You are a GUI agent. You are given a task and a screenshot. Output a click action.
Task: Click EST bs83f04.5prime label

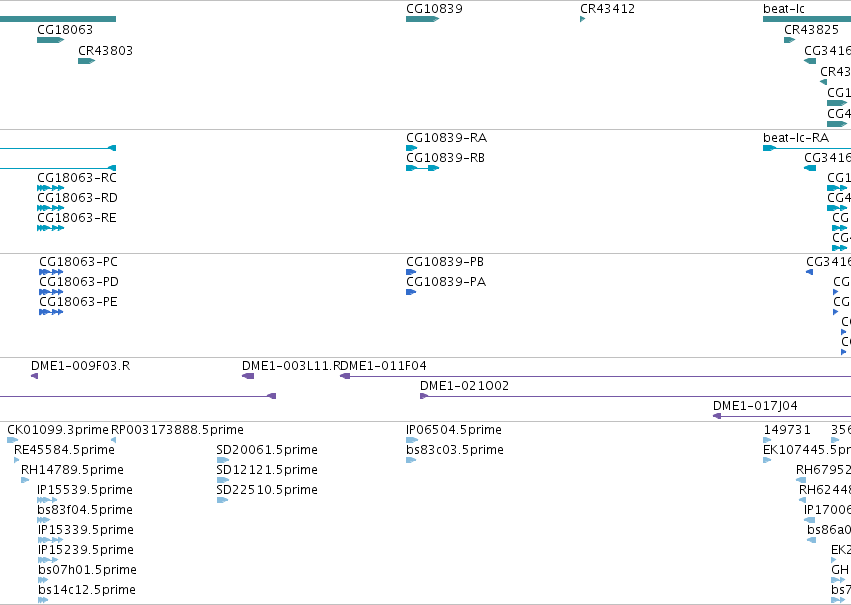point(85,511)
